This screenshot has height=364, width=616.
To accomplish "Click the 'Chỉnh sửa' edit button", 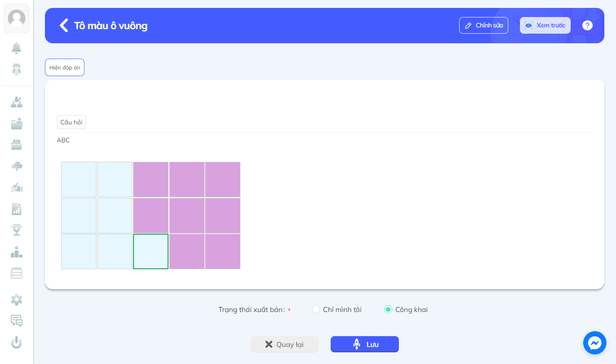I will (x=484, y=25).
